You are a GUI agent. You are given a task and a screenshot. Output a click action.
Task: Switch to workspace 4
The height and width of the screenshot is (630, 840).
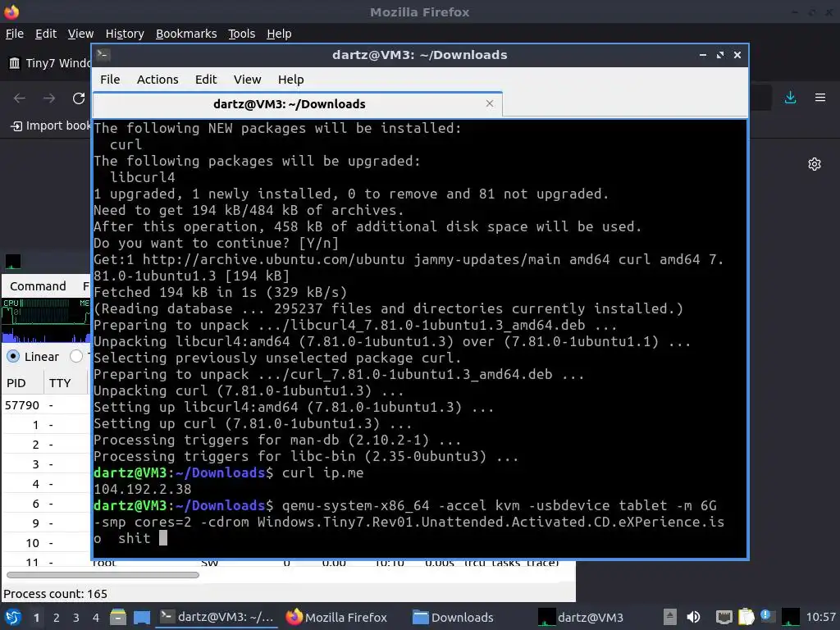point(95,618)
